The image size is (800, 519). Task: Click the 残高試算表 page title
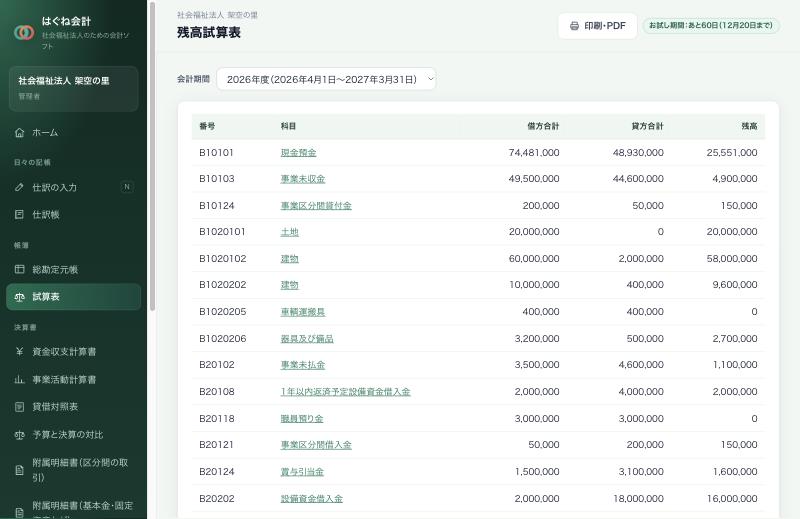click(x=209, y=33)
